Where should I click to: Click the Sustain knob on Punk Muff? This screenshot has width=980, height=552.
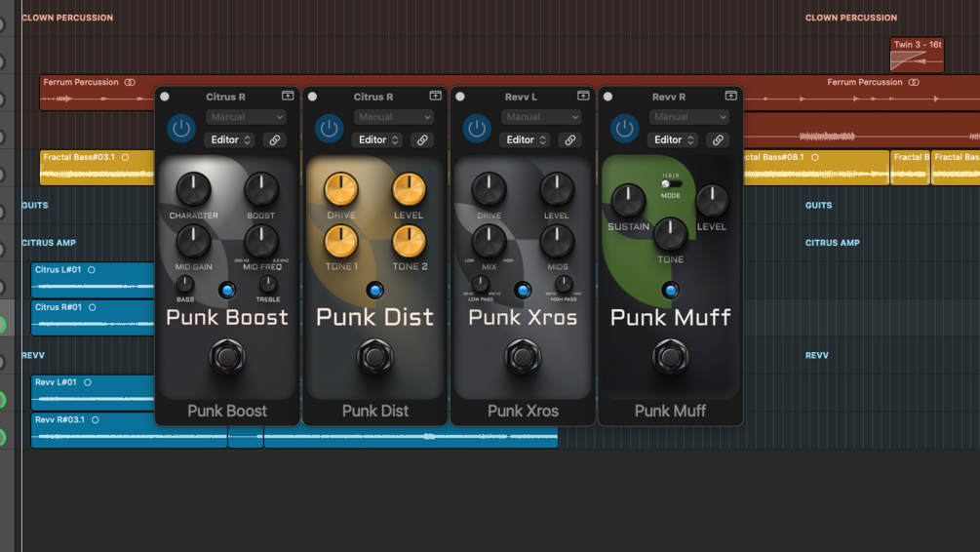628,201
